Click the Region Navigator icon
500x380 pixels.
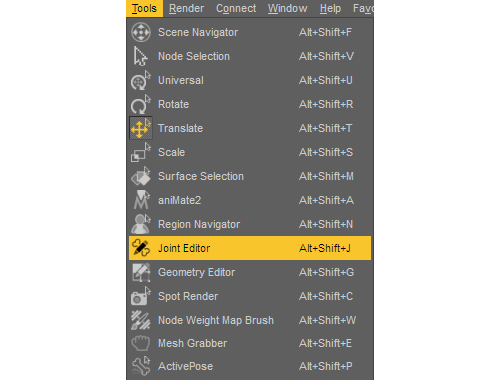[140, 224]
